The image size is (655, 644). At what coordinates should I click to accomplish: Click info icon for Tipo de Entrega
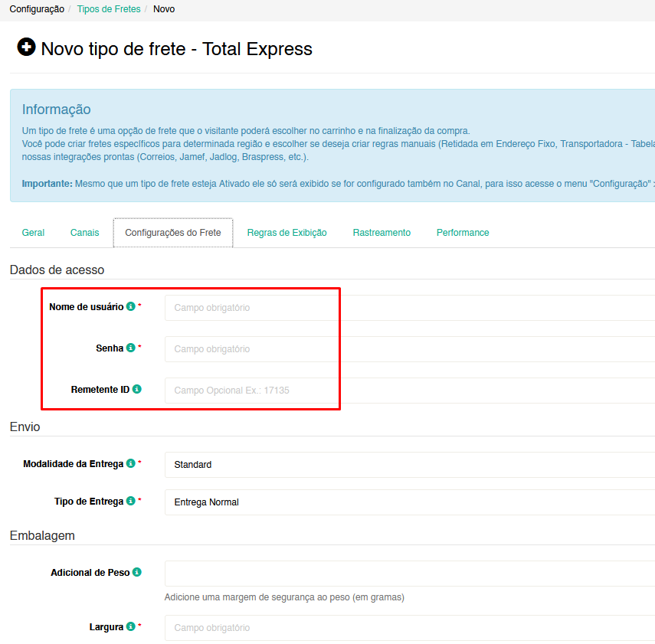(x=131, y=501)
